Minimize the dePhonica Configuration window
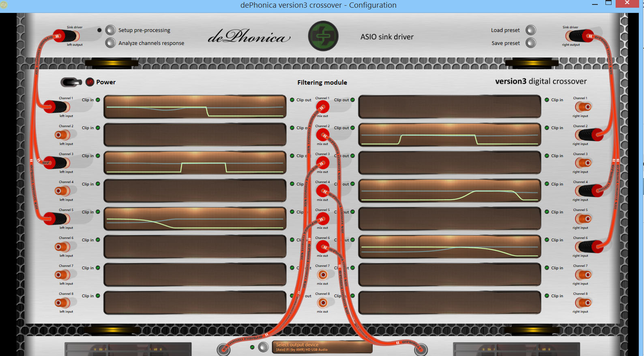Image resolution: width=644 pixels, height=356 pixels. coord(595,4)
